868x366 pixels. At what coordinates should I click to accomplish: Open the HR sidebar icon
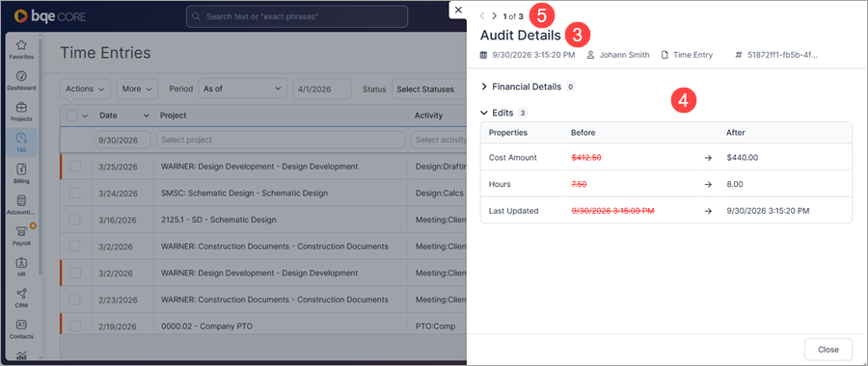21,267
